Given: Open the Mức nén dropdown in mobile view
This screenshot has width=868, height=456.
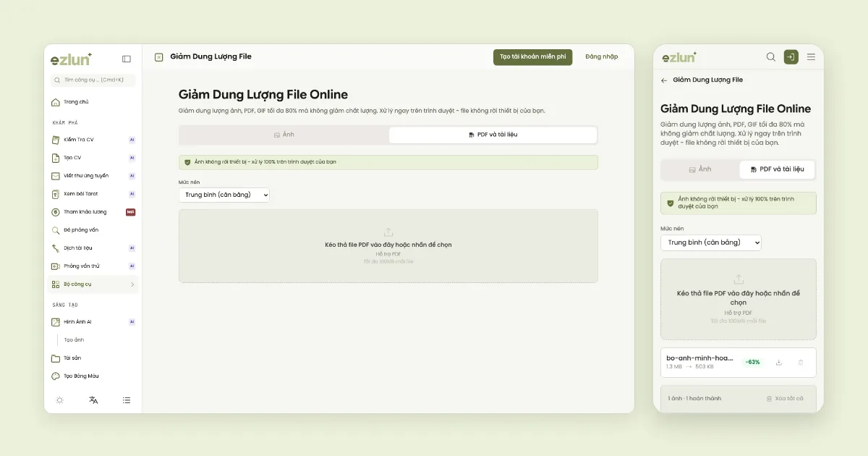Looking at the screenshot, I should tap(711, 242).
